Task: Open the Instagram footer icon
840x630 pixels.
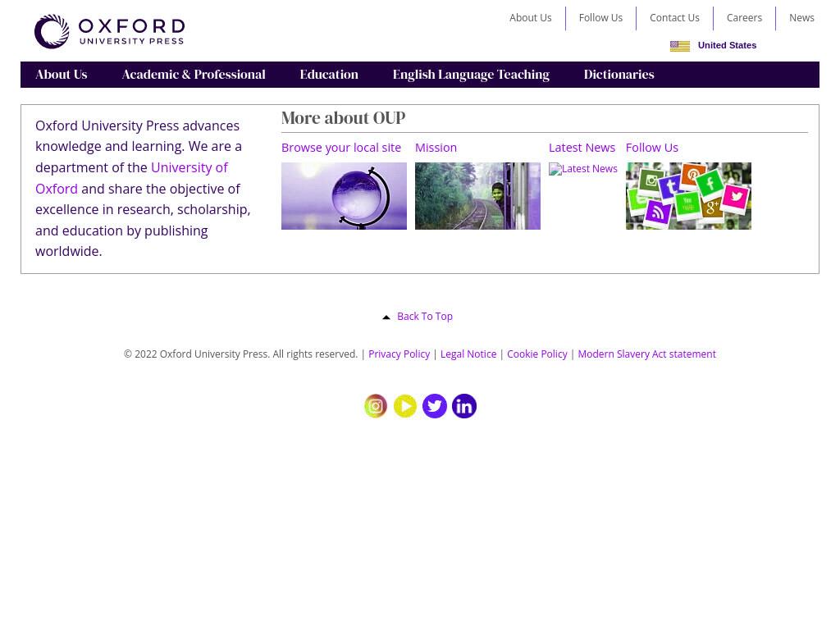Action: coord(376,406)
